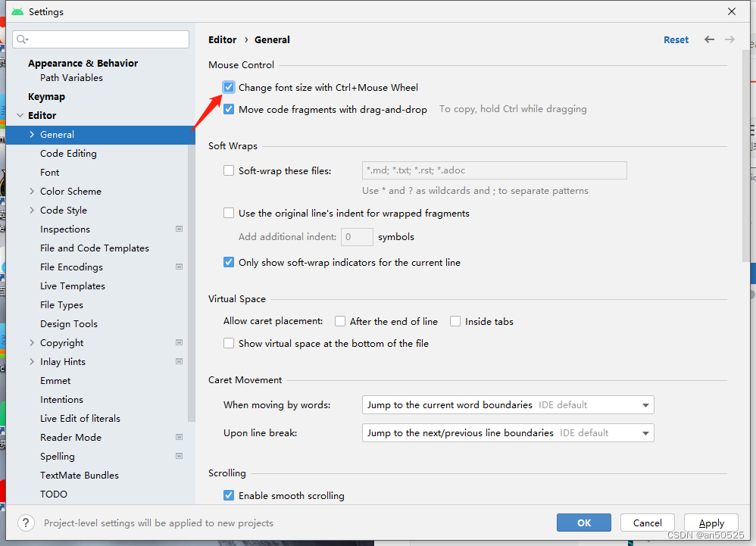
Task: Click soft-wrap file patterns text field
Action: pos(494,170)
